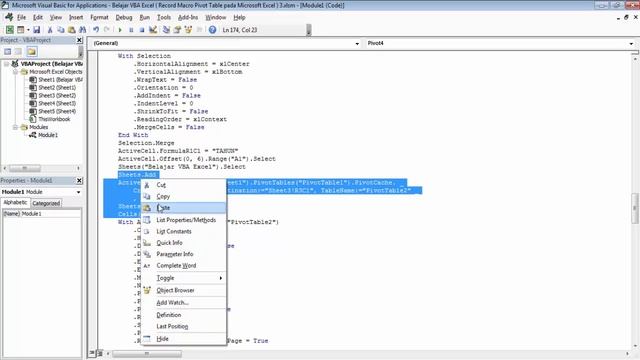
Task: Click the Copy icon in the toolbar
Action: 60,30
